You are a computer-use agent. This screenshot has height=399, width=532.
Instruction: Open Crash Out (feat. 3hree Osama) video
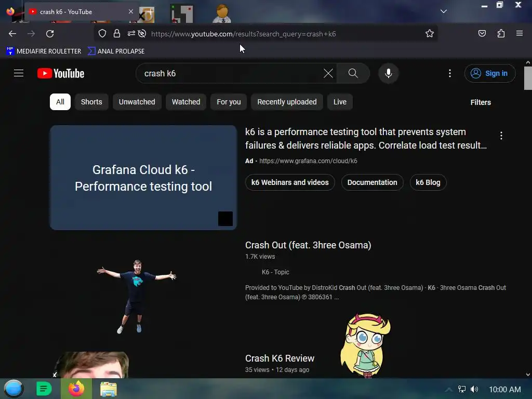pos(308,245)
